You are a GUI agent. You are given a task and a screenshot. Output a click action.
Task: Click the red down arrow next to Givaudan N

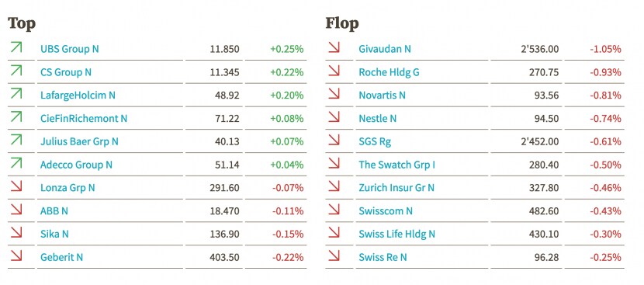(334, 47)
